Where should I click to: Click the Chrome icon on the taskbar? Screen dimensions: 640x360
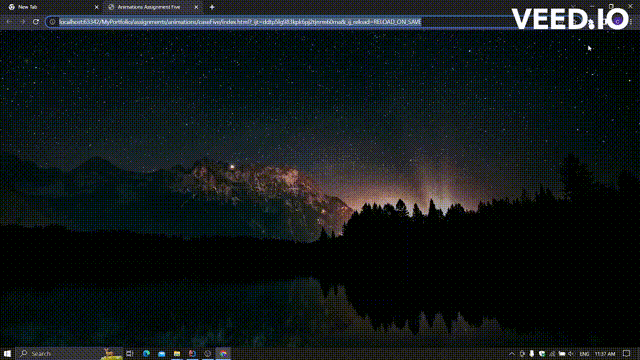click(x=223, y=353)
